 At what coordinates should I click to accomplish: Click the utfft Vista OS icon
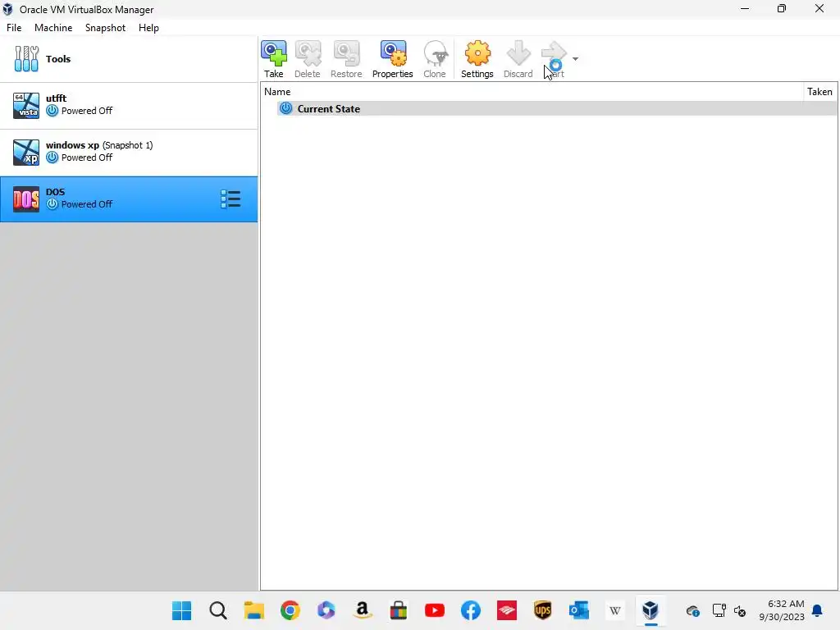(26, 106)
